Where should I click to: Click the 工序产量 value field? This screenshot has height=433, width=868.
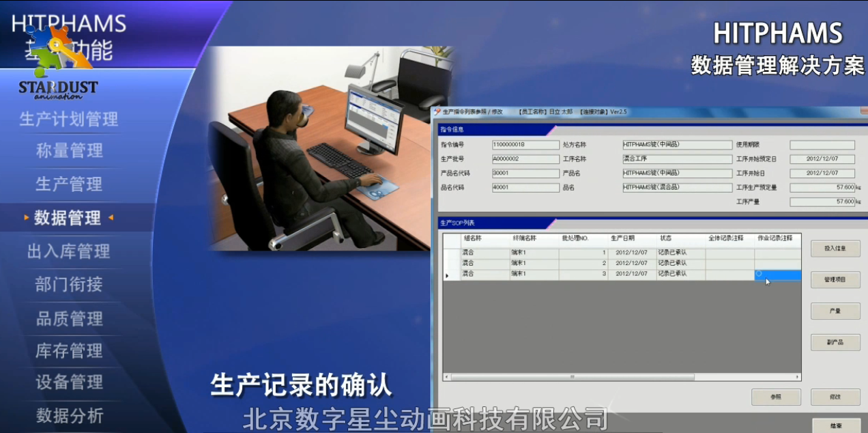coord(822,202)
